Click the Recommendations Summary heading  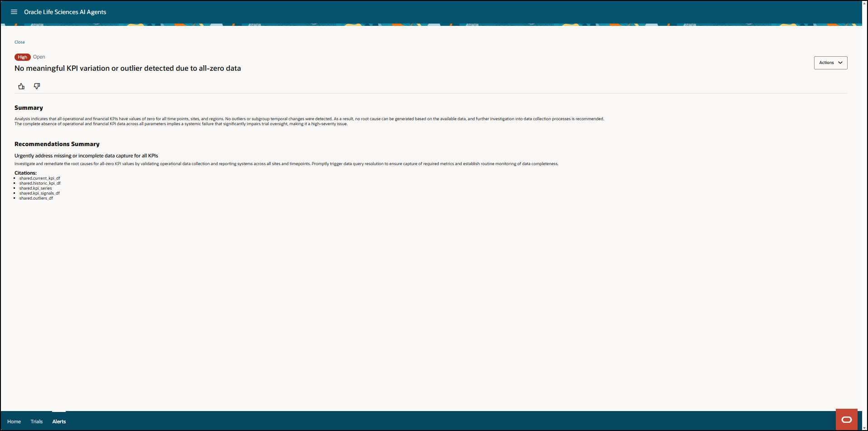(57, 144)
